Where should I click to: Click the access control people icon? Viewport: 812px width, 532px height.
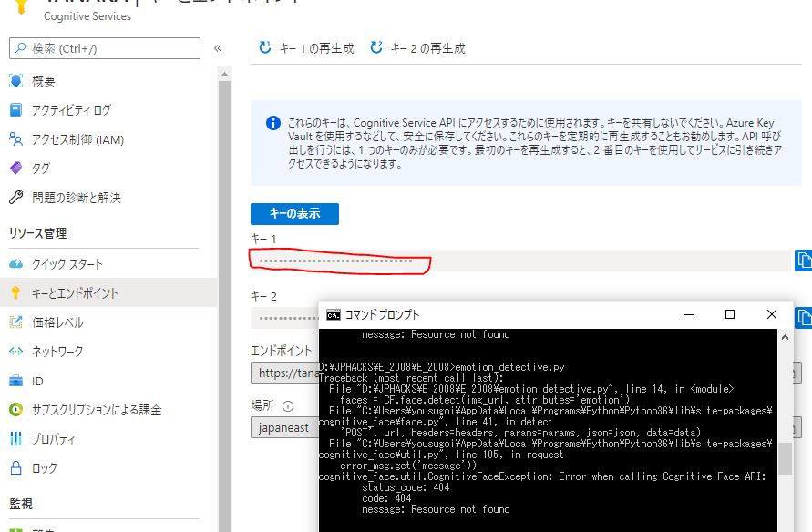coord(16,139)
